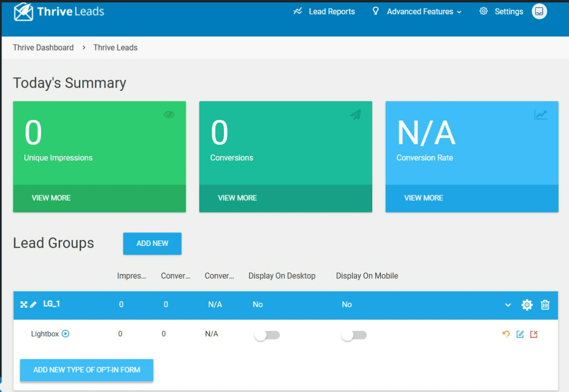Click the pencil icon to rename LG_1
The image size is (569, 392).
33,304
